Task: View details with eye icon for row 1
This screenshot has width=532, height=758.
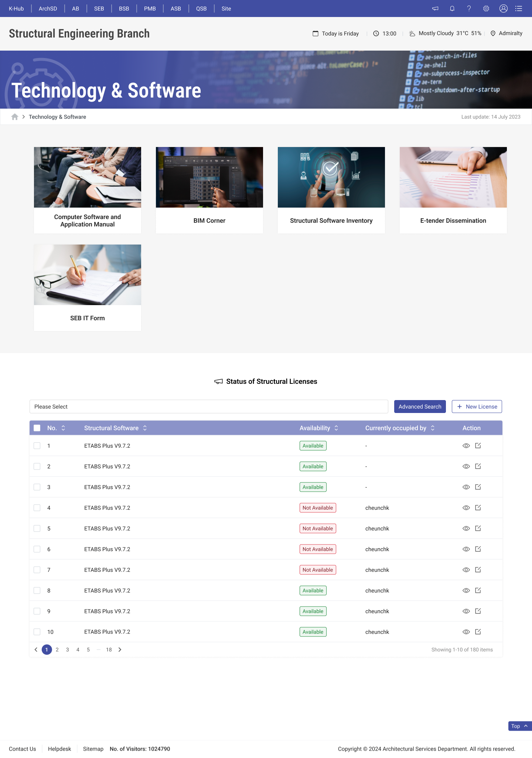Action: [466, 445]
